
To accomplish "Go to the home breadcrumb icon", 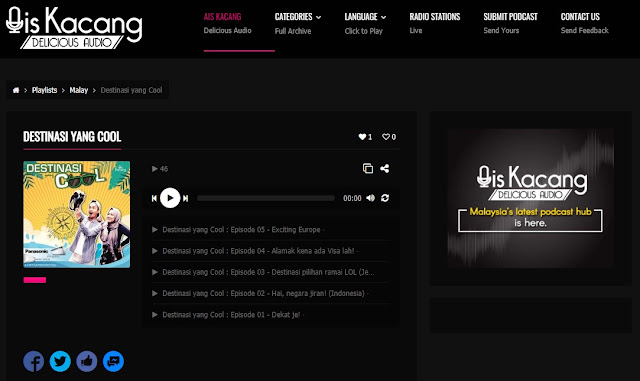I will (x=16, y=90).
